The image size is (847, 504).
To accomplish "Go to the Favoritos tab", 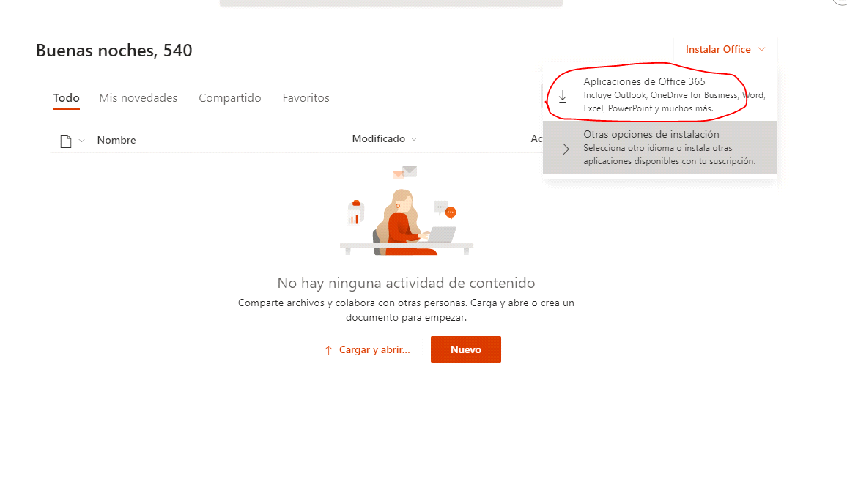I will (306, 98).
